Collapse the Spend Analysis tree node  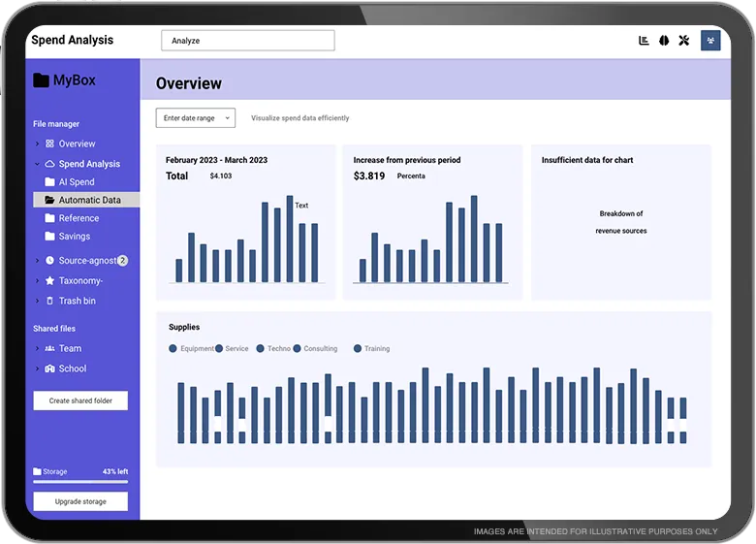pyautogui.click(x=37, y=164)
